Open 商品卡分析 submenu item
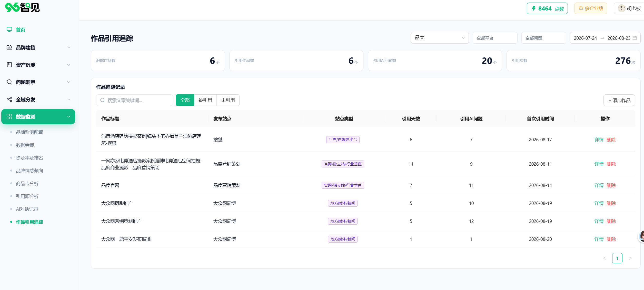Image resolution: width=644 pixels, height=290 pixels. click(x=27, y=184)
